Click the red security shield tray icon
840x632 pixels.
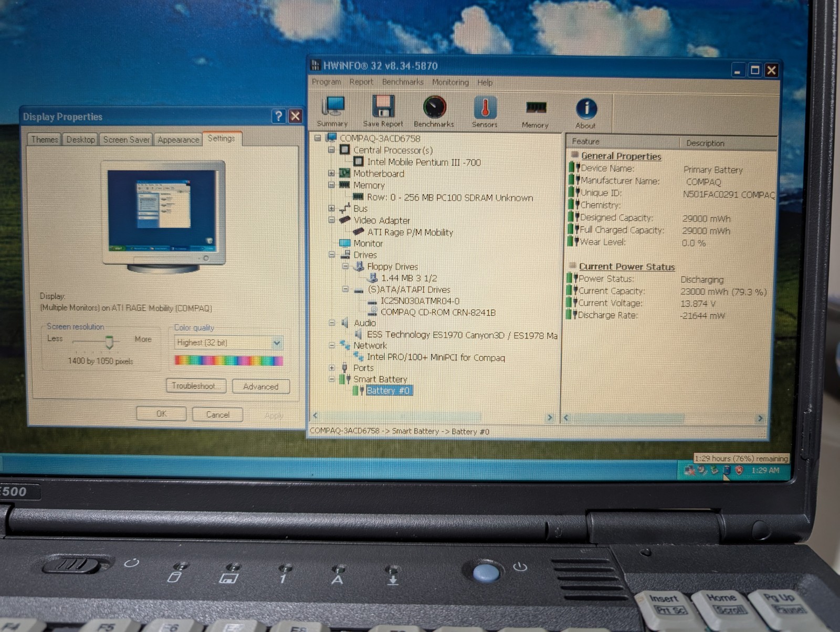[739, 470]
